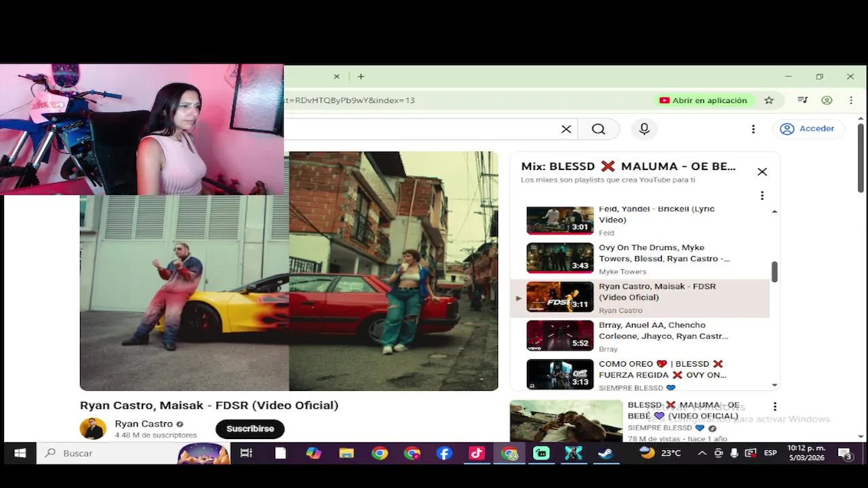The width and height of the screenshot is (868, 488).
Task: Clear the YouTube search box with the X icon
Action: 566,129
